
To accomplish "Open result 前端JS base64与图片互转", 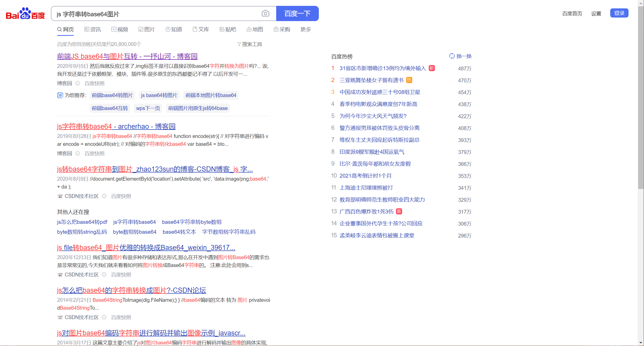I will point(127,56).
